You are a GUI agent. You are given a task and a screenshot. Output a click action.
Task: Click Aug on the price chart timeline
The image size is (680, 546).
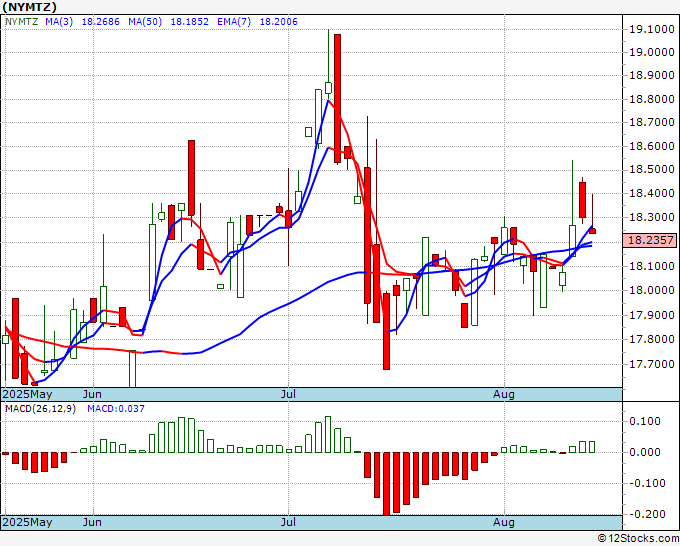pos(504,394)
